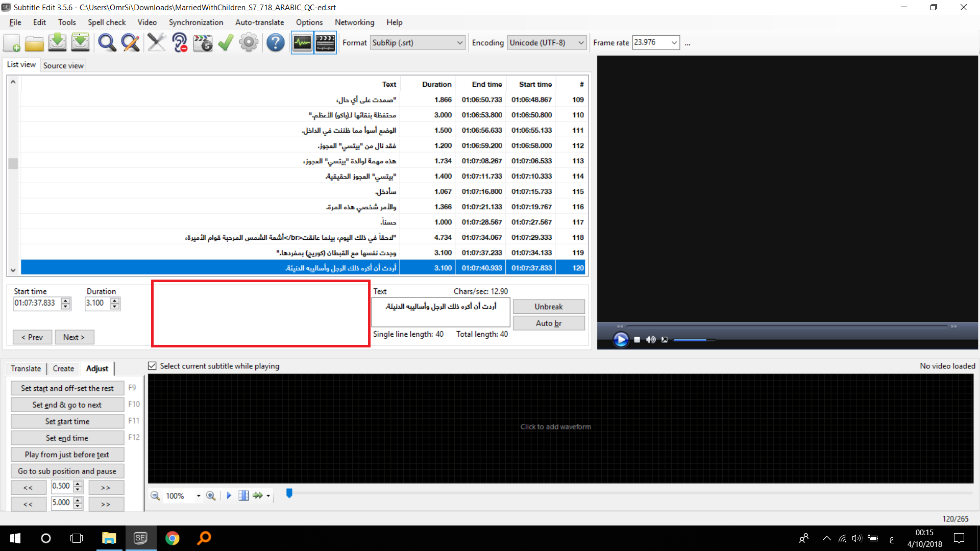Select the Replace tool icon

pyautogui.click(x=130, y=43)
